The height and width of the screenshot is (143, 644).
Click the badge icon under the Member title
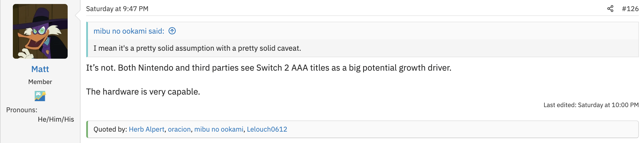pyautogui.click(x=40, y=96)
